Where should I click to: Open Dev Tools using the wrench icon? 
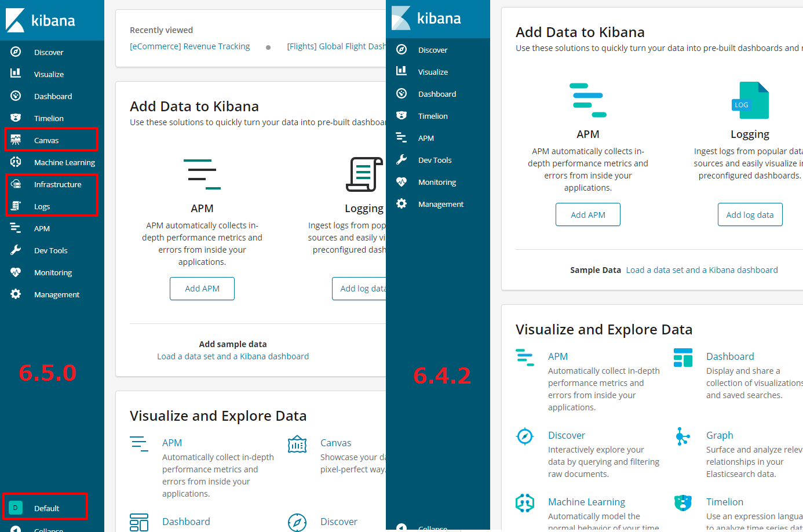pos(402,159)
